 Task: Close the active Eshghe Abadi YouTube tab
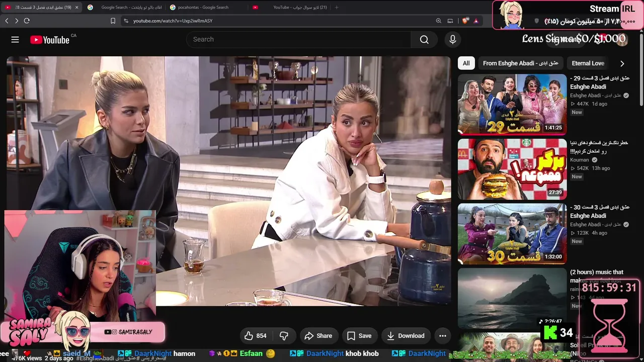coord(76,7)
